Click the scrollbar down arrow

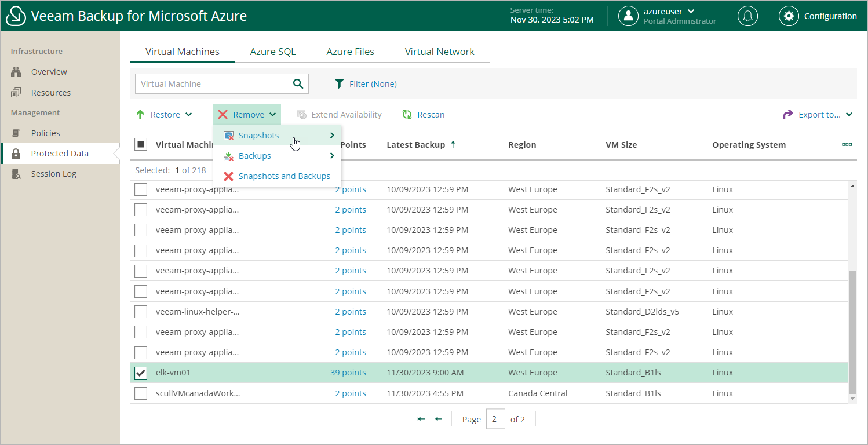852,399
